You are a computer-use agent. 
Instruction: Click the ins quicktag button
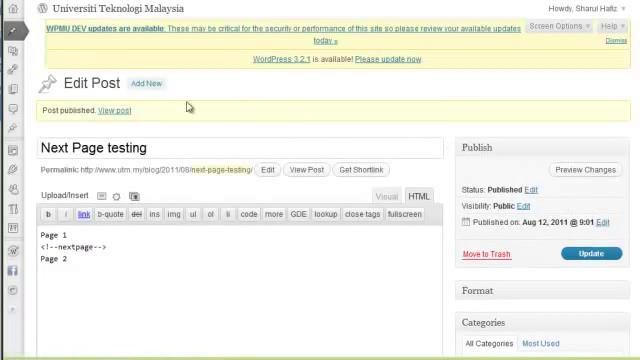click(x=154, y=214)
